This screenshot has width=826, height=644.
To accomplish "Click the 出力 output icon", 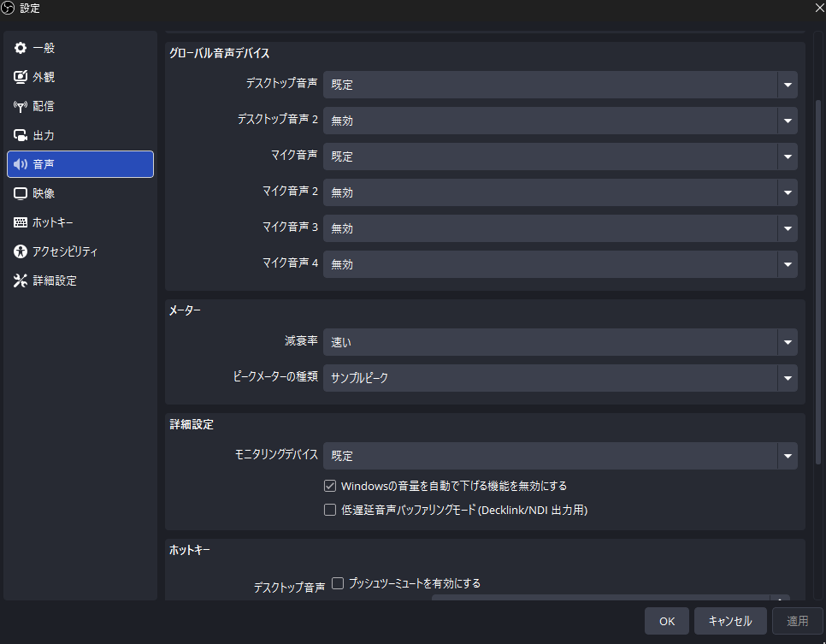I will click(x=20, y=135).
